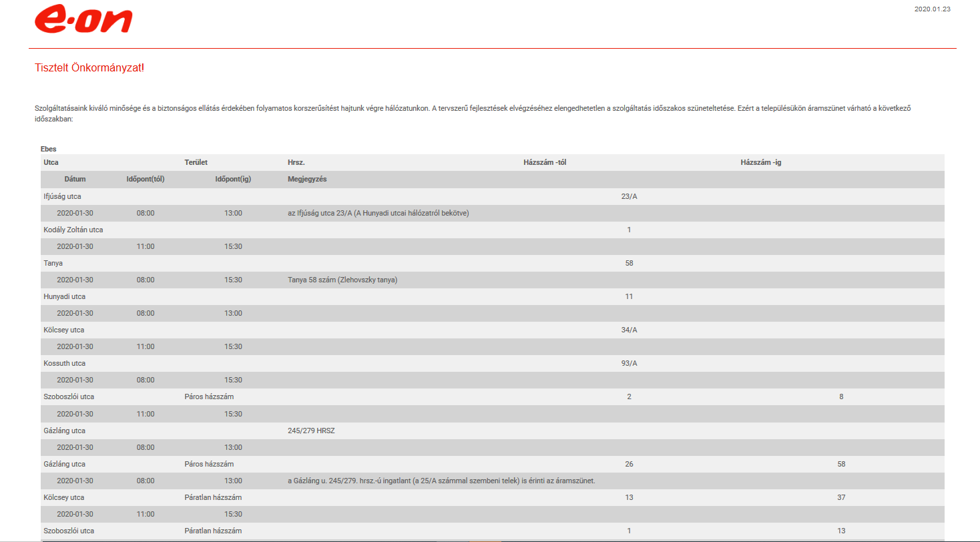Click house number 23/A in Ifjúság utca row
Image resolution: width=980 pixels, height=542 pixels.
tap(630, 196)
